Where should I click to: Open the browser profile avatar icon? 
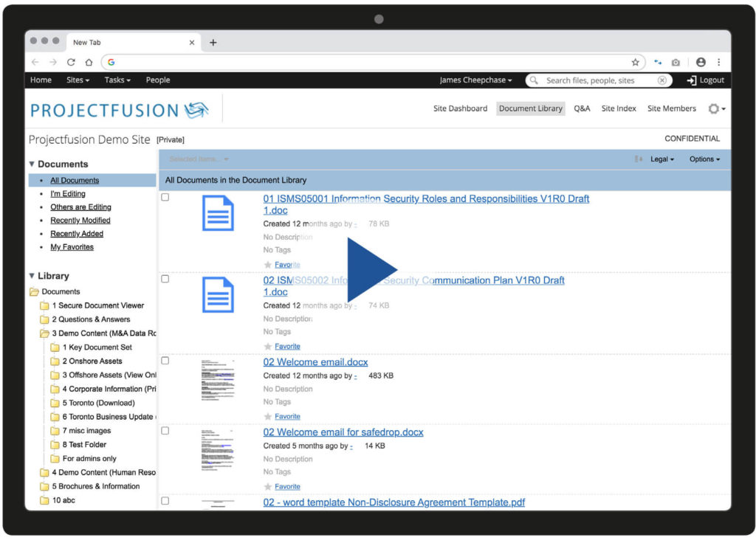pyautogui.click(x=701, y=62)
